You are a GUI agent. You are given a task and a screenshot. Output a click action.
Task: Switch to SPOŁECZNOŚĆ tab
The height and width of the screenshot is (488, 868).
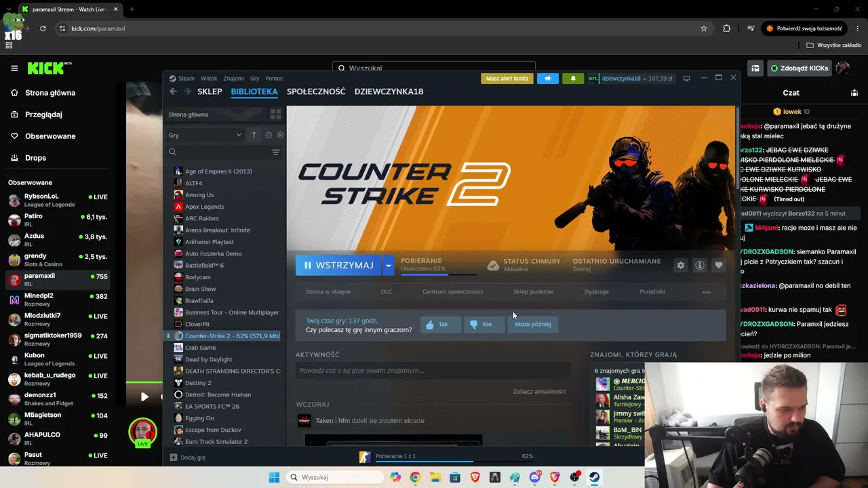pyautogui.click(x=316, y=91)
